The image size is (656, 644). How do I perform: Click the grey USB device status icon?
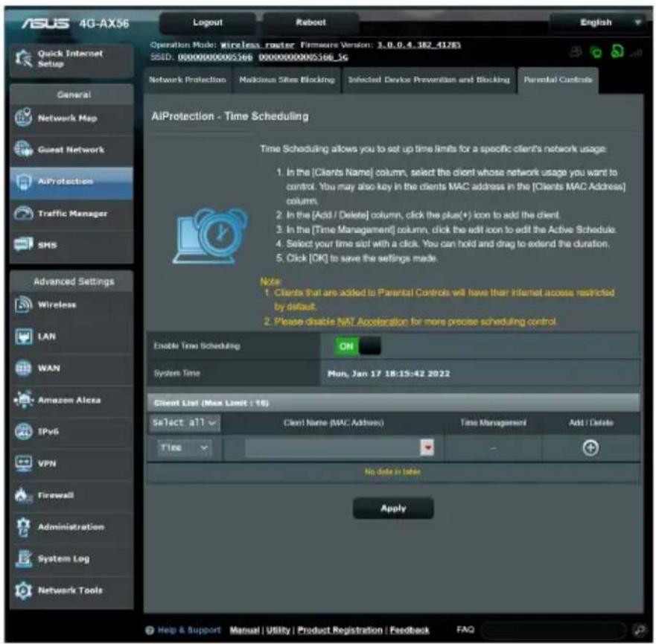pos(576,52)
